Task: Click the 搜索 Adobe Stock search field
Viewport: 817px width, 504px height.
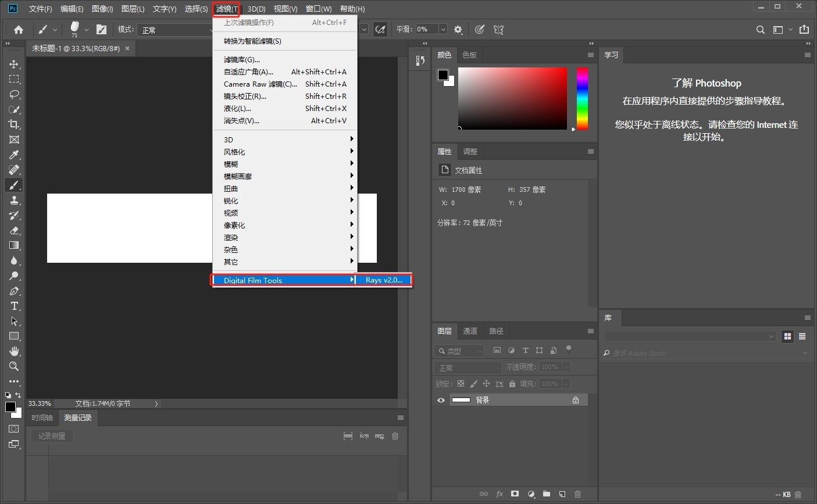Action: pos(707,353)
